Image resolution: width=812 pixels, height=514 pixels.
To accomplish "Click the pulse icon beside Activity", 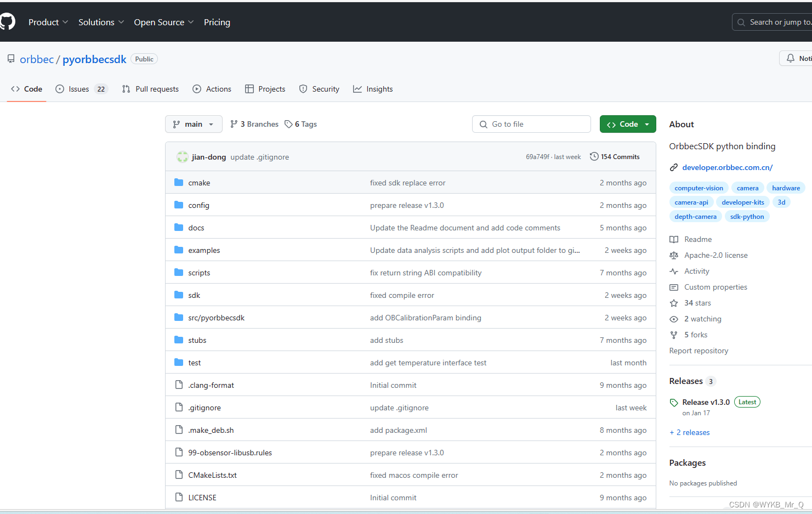I will 674,271.
